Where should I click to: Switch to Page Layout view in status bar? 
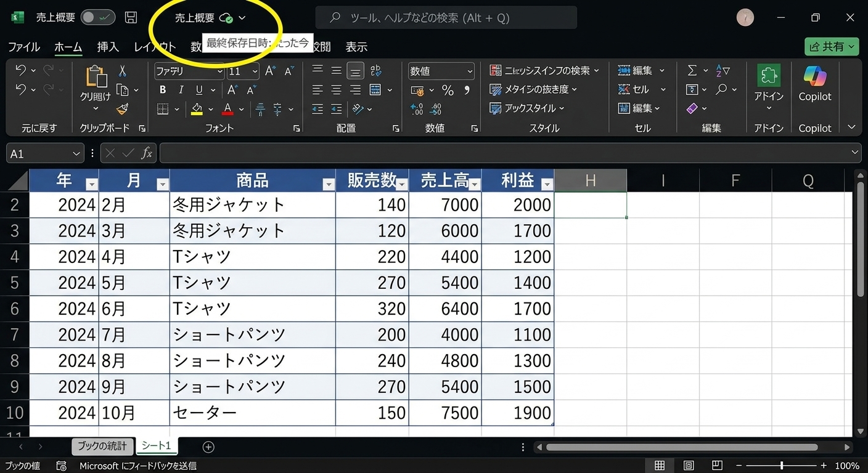[689, 466]
